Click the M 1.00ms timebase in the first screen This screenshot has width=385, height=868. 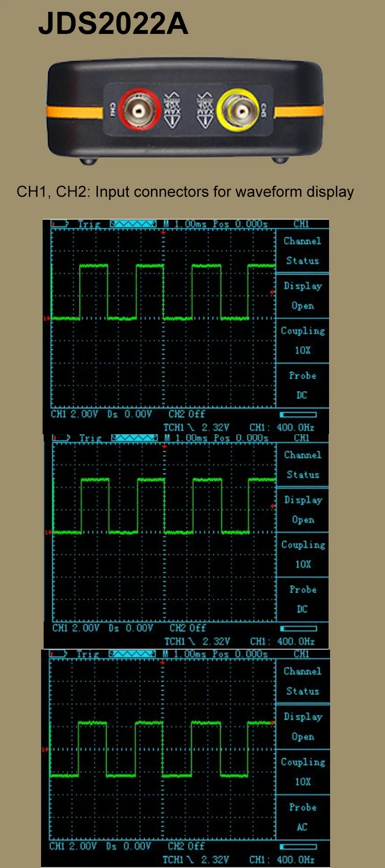(185, 224)
